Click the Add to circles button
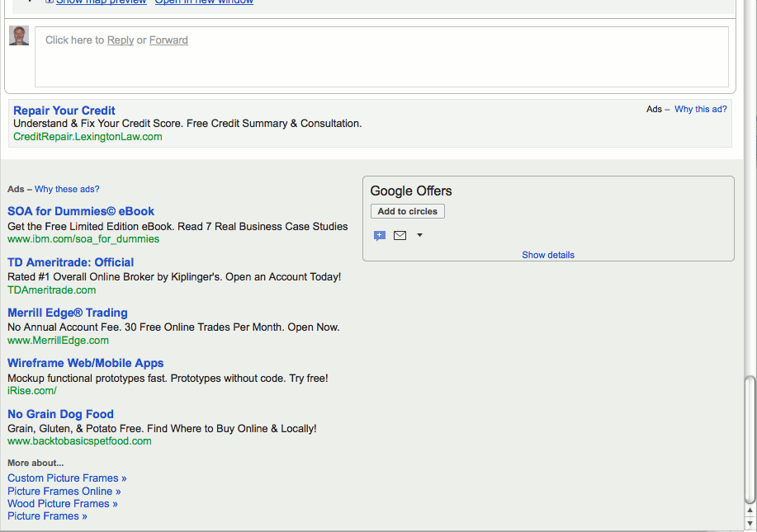Screen dimensions: 757x532 (408, 211)
